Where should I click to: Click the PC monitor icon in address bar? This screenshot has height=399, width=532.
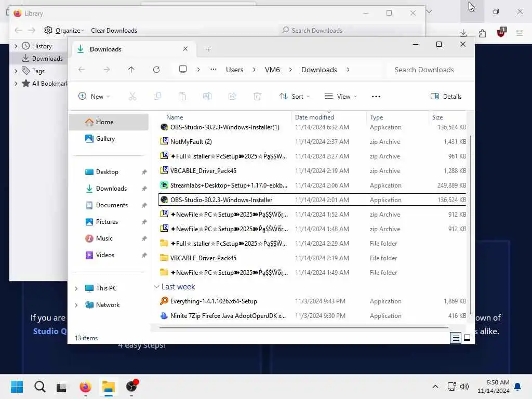183,70
